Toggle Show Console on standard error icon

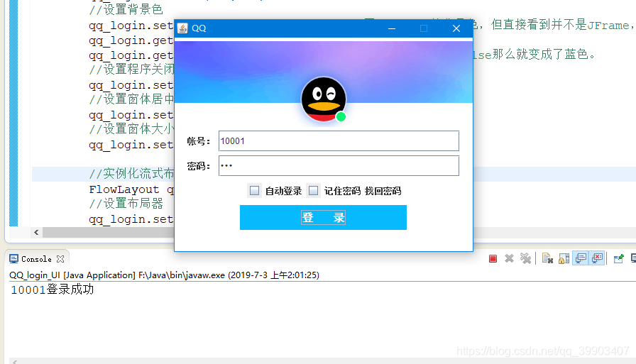pos(597,258)
